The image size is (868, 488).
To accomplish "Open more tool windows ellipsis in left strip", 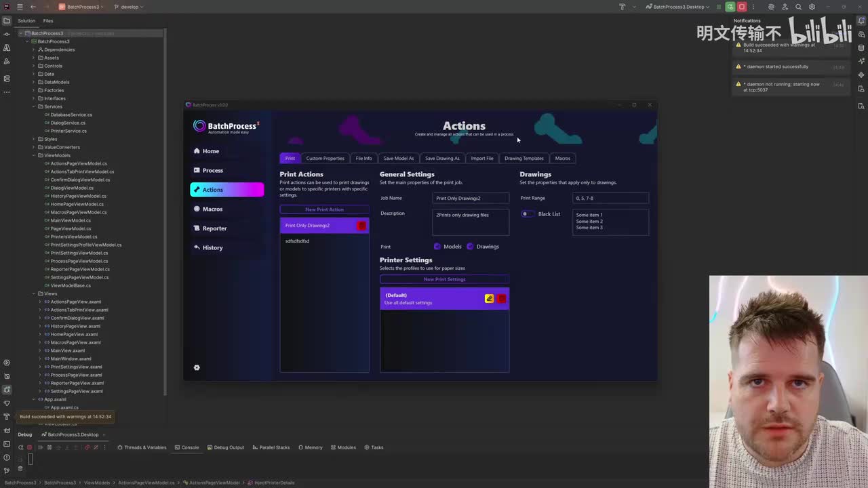I will [7, 91].
